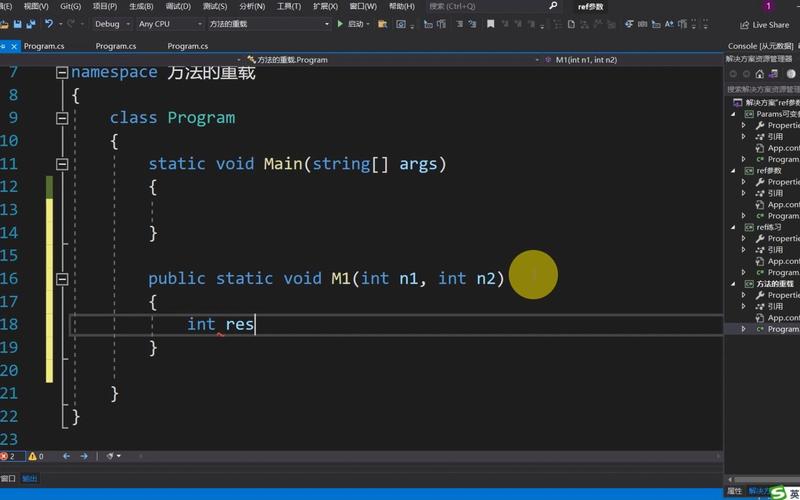Screen dimensions: 800x500
Task: Switch to the 属性 properties tab
Action: (734, 491)
